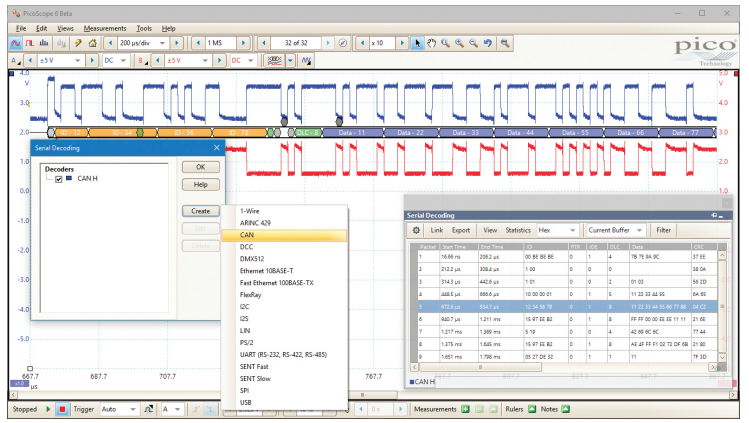Click Export in Serial Decoding panel
This screenshot has height=423, width=749.
(x=461, y=230)
